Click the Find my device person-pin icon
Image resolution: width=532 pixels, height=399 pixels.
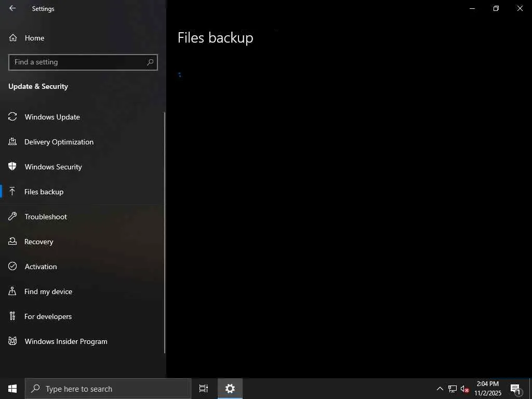pos(12,291)
